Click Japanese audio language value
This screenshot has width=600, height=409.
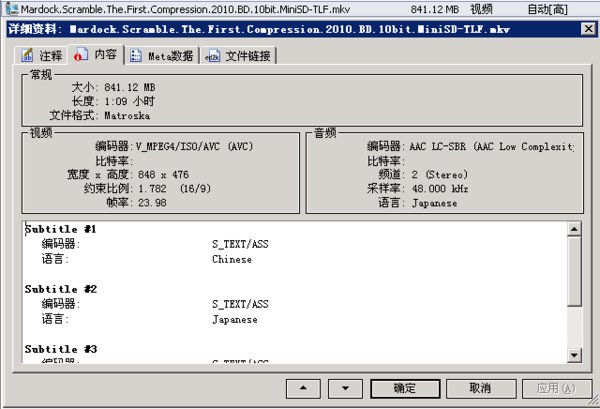pos(434,203)
